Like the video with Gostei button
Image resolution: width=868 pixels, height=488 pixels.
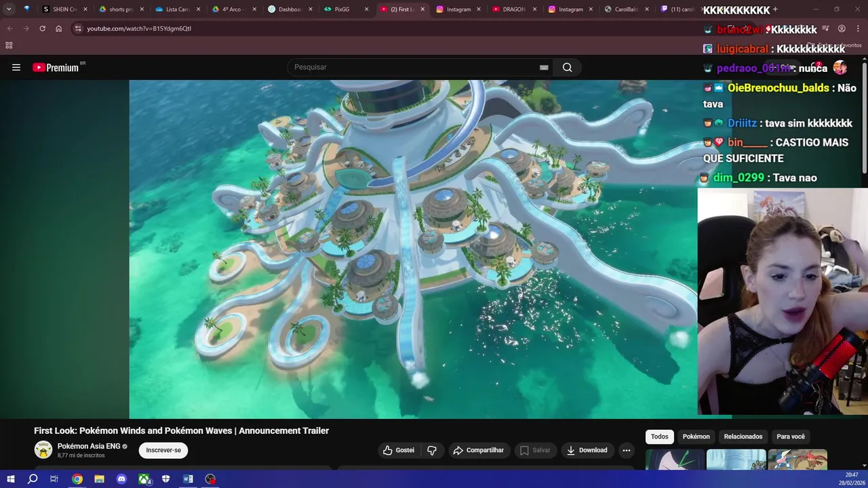[x=398, y=450]
